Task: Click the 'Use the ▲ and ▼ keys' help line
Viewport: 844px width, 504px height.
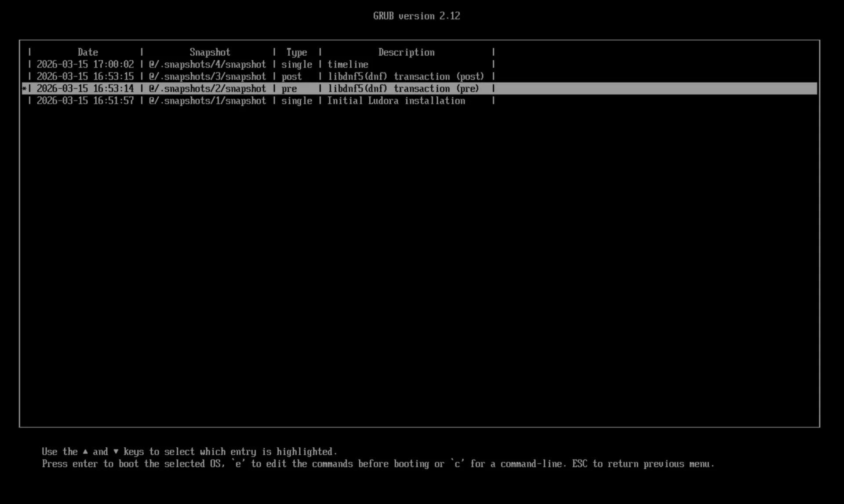Action: click(x=189, y=452)
